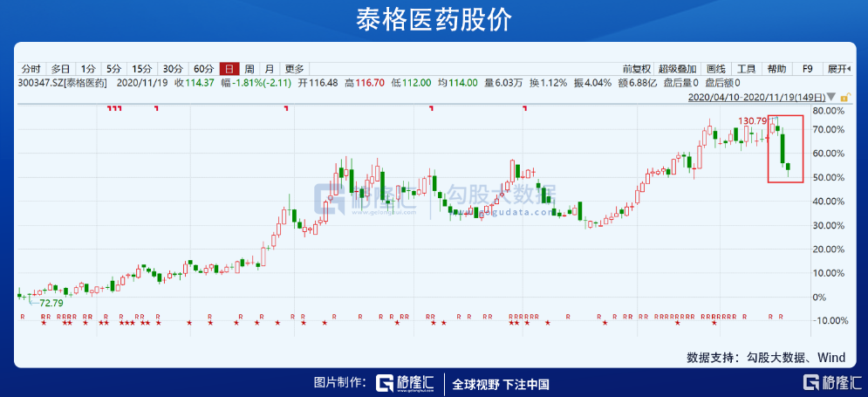The width and height of the screenshot is (868, 397).
Task: Choose the 15分 period tab
Action: (x=141, y=69)
